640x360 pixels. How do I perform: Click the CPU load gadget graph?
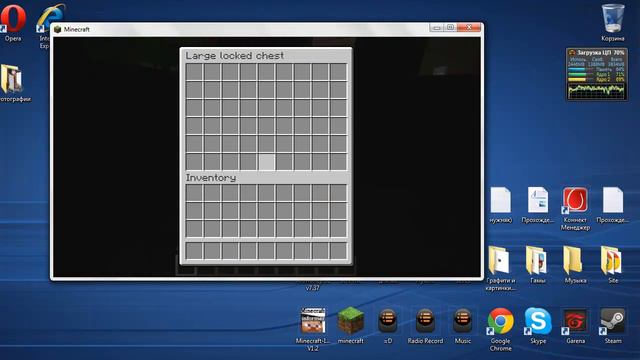coord(596,91)
